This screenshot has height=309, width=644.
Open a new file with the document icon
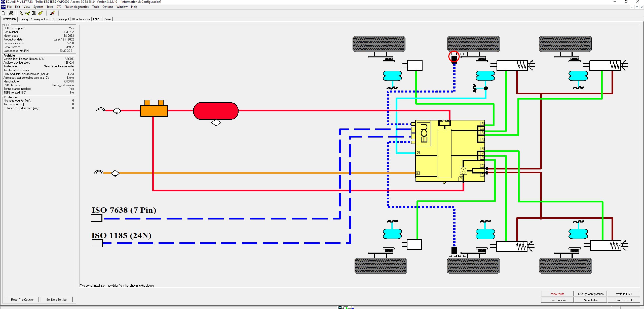(3, 13)
